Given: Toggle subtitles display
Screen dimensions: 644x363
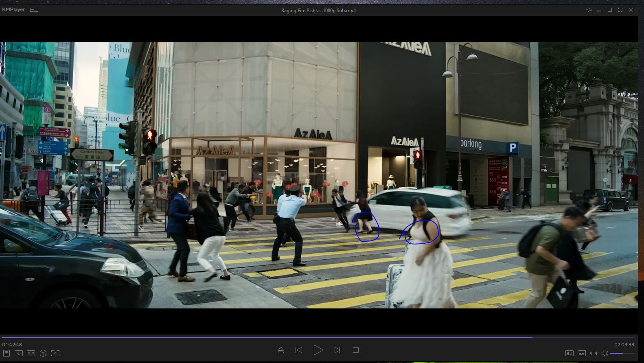Looking at the screenshot, I should (x=582, y=353).
